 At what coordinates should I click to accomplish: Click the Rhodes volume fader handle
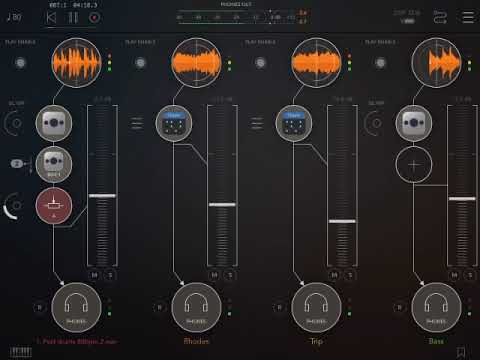pos(222,204)
